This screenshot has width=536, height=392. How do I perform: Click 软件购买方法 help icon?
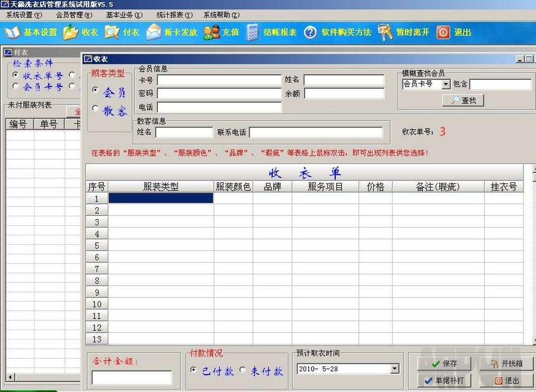coord(310,32)
